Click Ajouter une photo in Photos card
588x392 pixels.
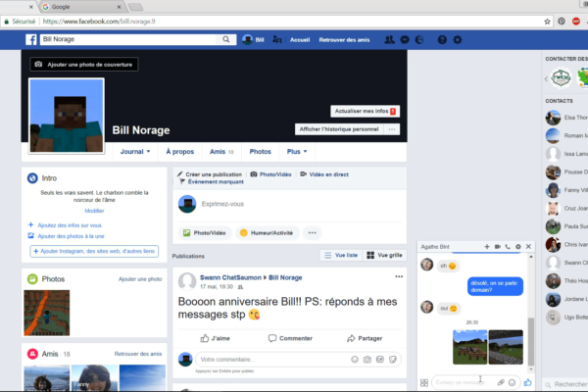pos(140,279)
